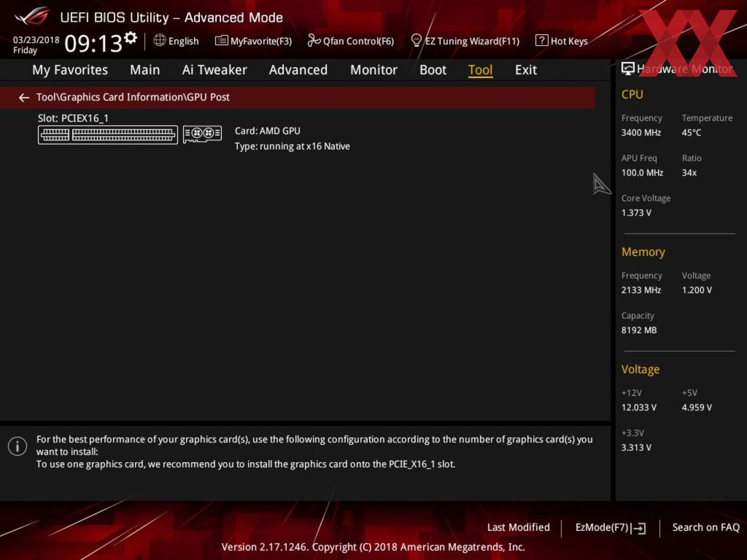This screenshot has height=560, width=747.
Task: Click the Hardware Monitor display icon
Action: point(628,69)
